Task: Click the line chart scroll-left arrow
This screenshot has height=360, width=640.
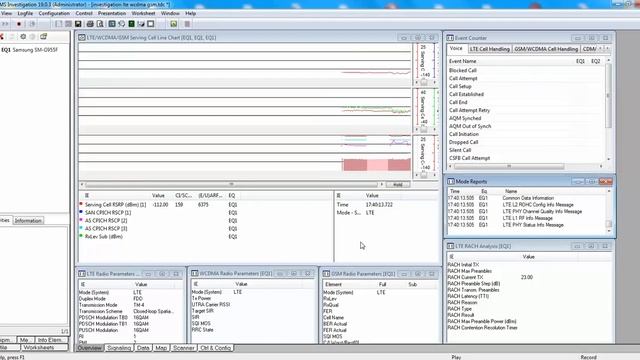Action: (x=82, y=184)
